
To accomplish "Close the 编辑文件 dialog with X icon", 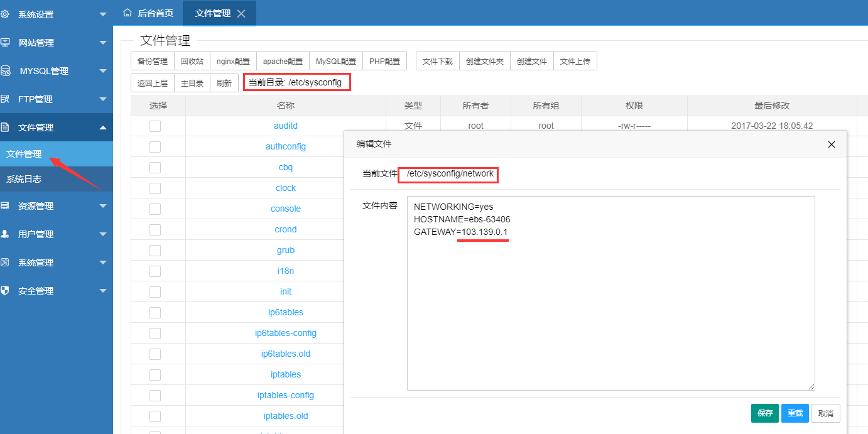I will pyautogui.click(x=831, y=144).
